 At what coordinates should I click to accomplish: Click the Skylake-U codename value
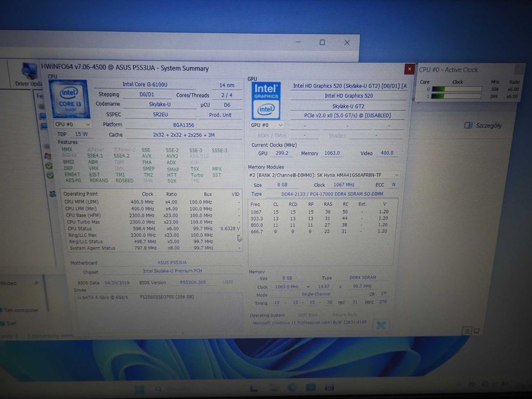pyautogui.click(x=160, y=104)
